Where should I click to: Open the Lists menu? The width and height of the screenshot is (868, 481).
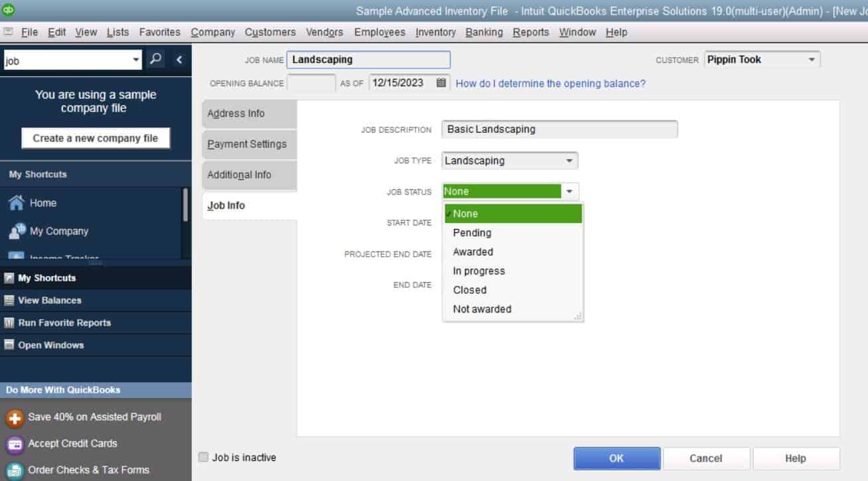tap(118, 32)
